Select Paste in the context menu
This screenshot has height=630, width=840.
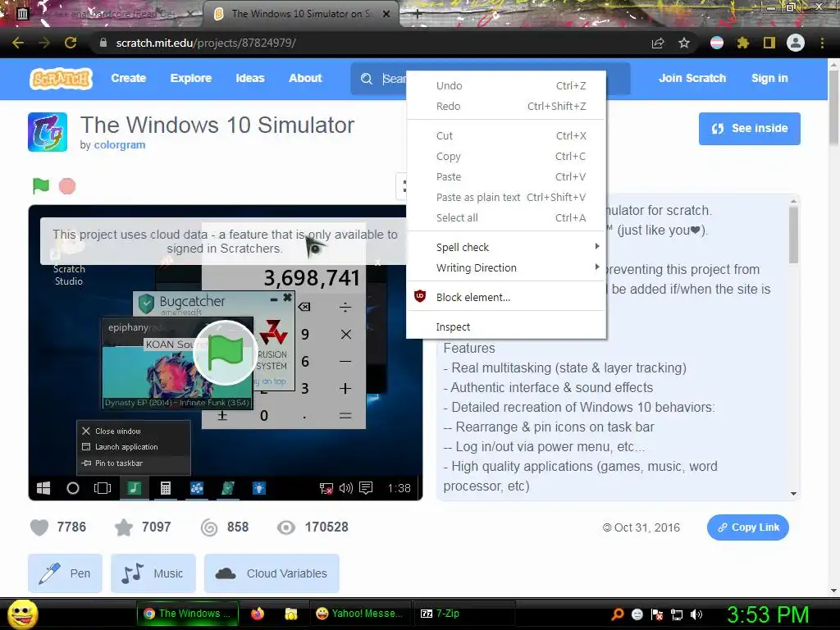point(506,177)
